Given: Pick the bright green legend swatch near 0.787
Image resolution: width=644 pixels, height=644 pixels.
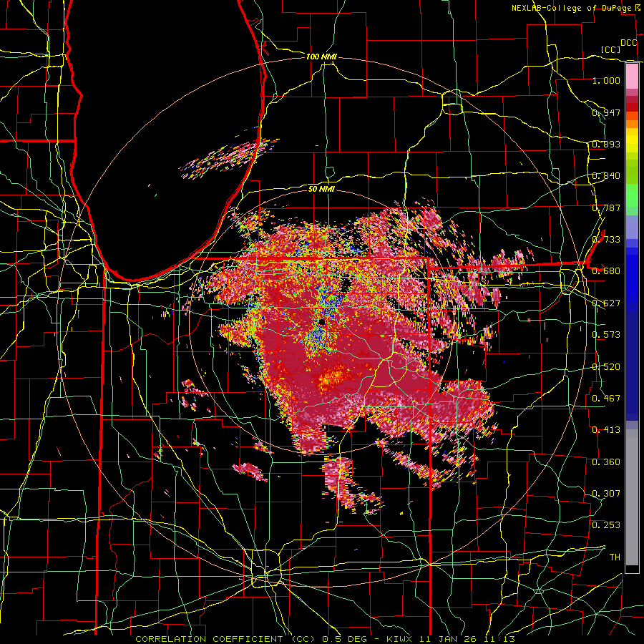Looking at the screenshot, I should (632, 195).
